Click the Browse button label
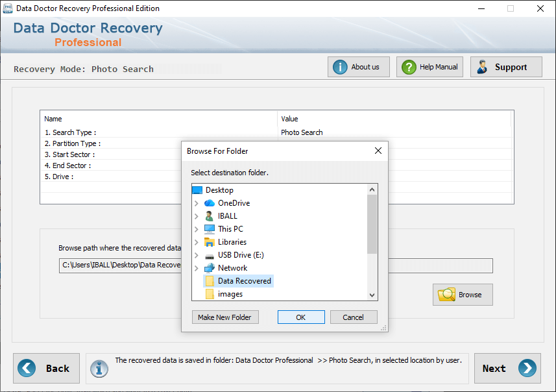The image size is (556, 392). click(x=470, y=295)
